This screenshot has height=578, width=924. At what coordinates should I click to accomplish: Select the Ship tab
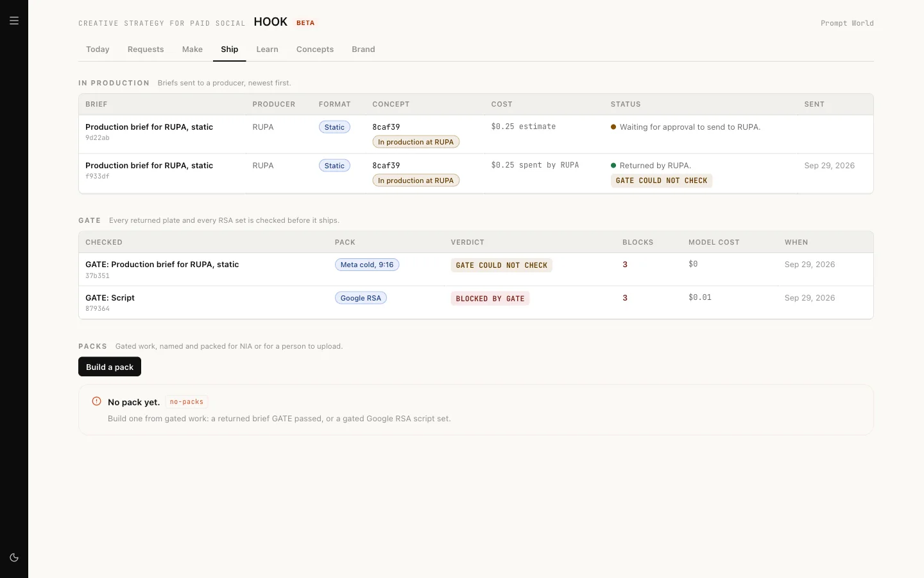tap(230, 49)
